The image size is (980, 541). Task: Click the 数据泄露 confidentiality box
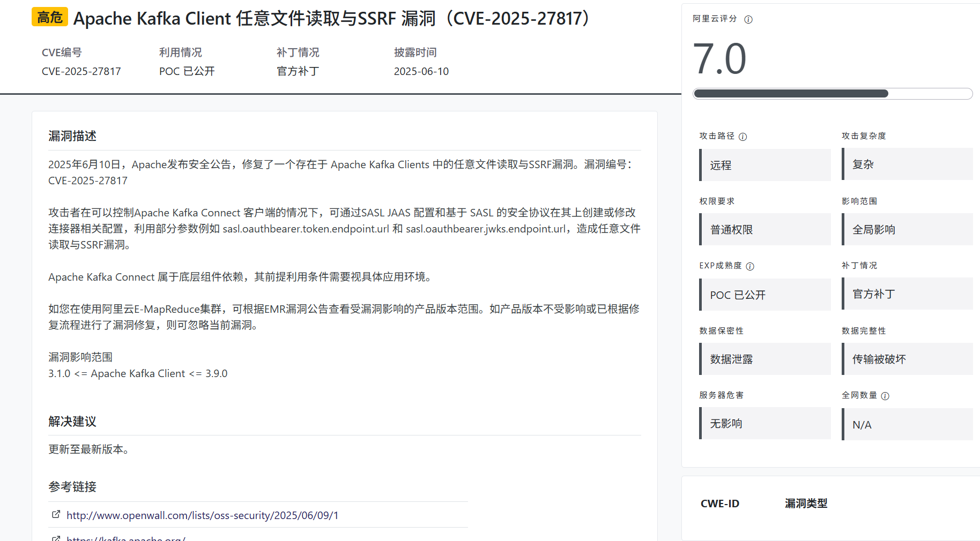click(x=765, y=359)
